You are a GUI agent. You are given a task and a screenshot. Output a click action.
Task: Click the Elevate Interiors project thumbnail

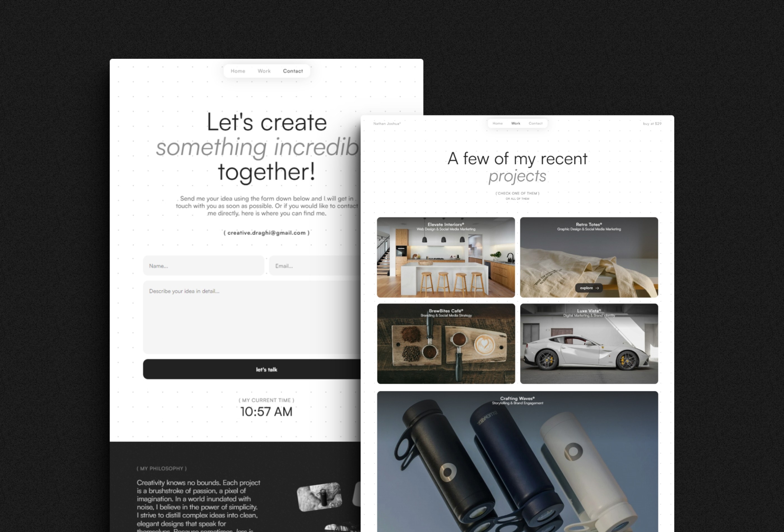coord(446,256)
